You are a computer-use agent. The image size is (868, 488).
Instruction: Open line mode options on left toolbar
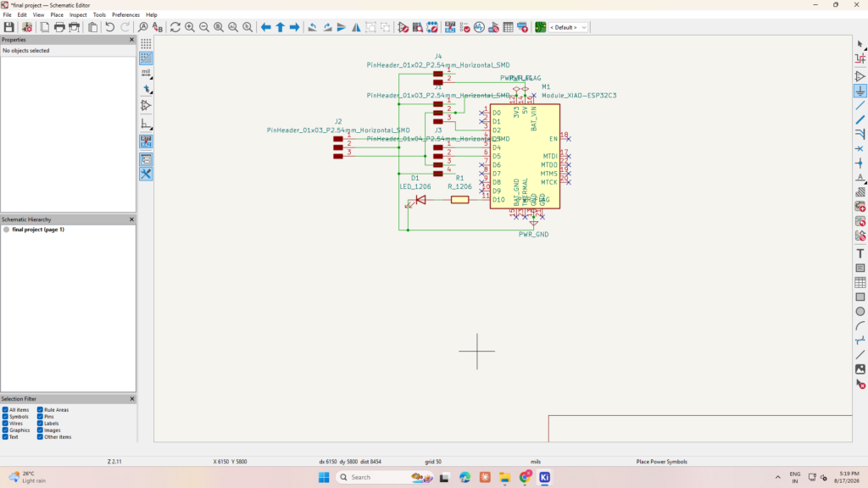(x=146, y=124)
